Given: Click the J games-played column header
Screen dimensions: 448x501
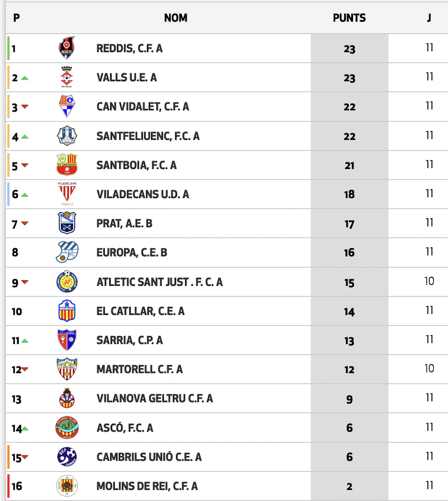Looking at the screenshot, I should [x=429, y=18].
